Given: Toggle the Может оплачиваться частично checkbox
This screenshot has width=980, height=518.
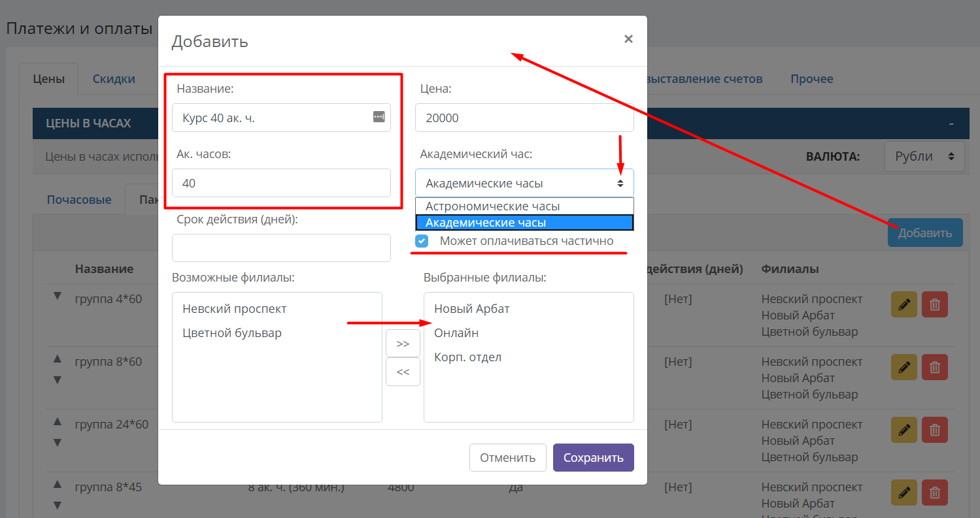Looking at the screenshot, I should click(x=422, y=241).
